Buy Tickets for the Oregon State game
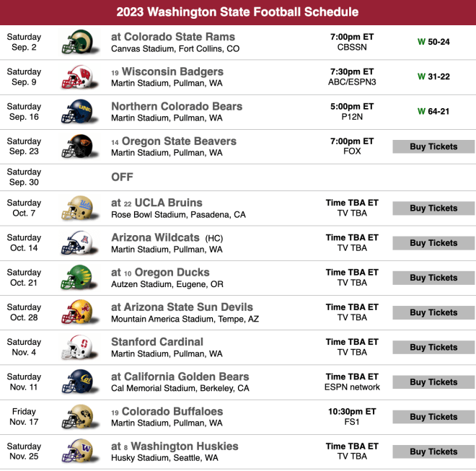Viewport: 476px width, 471px height. [433, 146]
